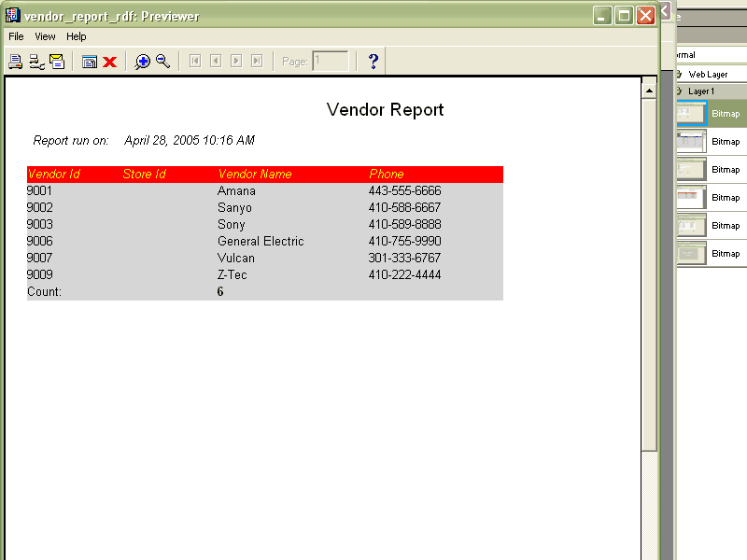Go to the previous report page
The height and width of the screenshot is (560, 747).
pyautogui.click(x=216, y=62)
